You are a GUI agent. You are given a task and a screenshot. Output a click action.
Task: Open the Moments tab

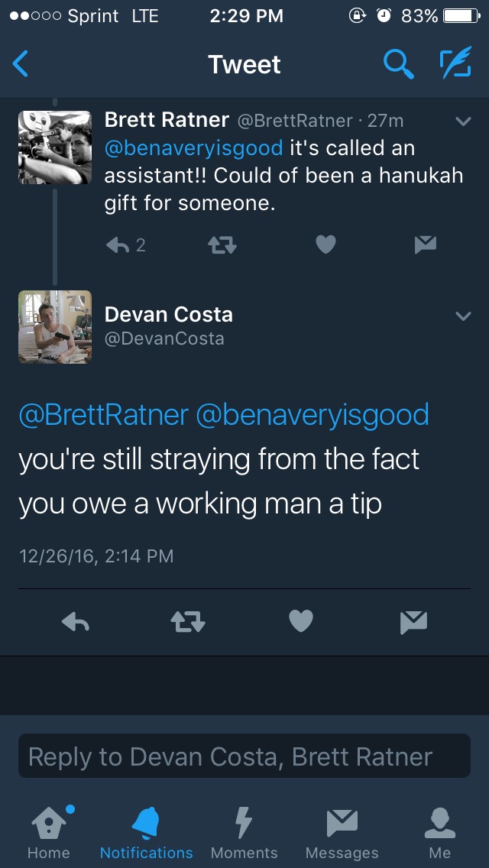coord(244,831)
